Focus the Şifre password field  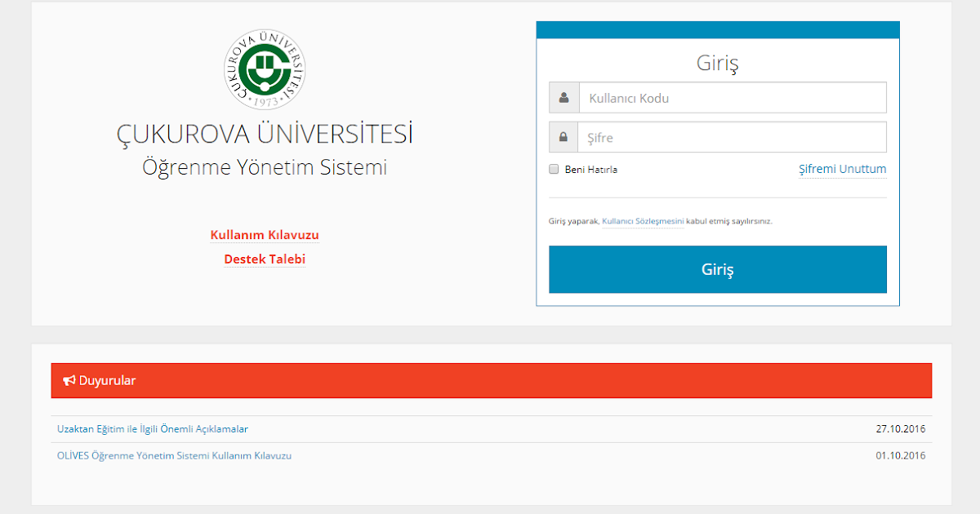coord(732,137)
